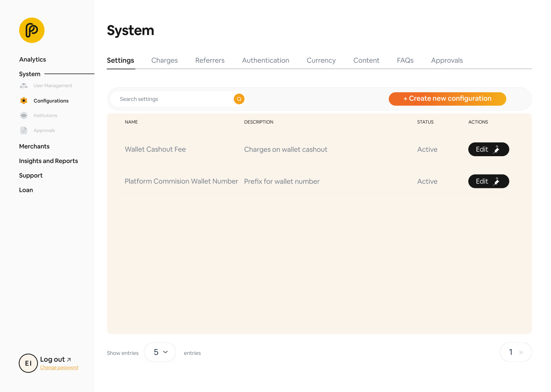Open Configurations submenu item
Image resolution: width=551 pixels, height=392 pixels.
51,101
